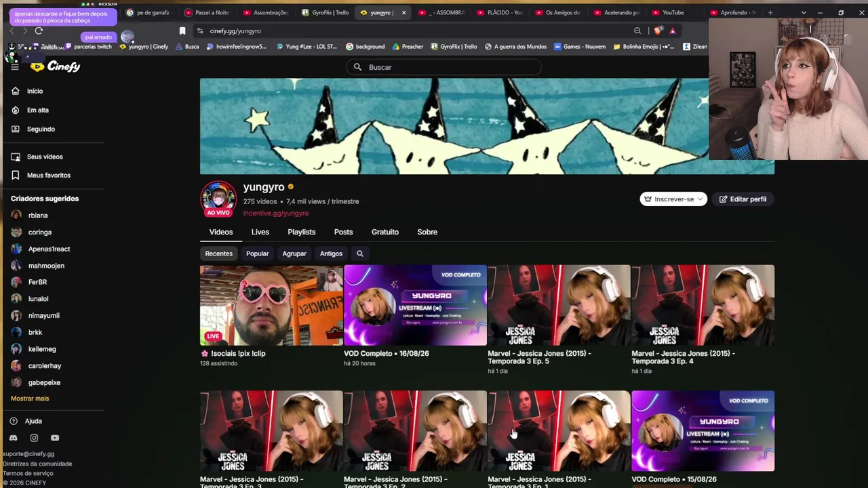Click the FerBR creator avatar

(16, 282)
